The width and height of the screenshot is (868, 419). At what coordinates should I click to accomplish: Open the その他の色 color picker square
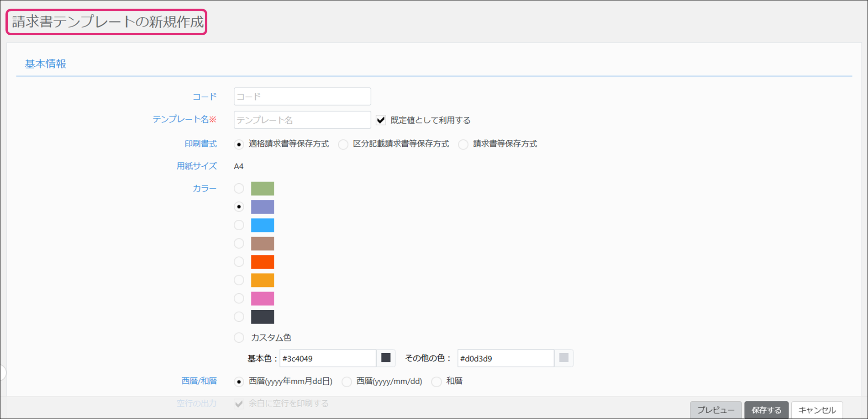pos(564,358)
